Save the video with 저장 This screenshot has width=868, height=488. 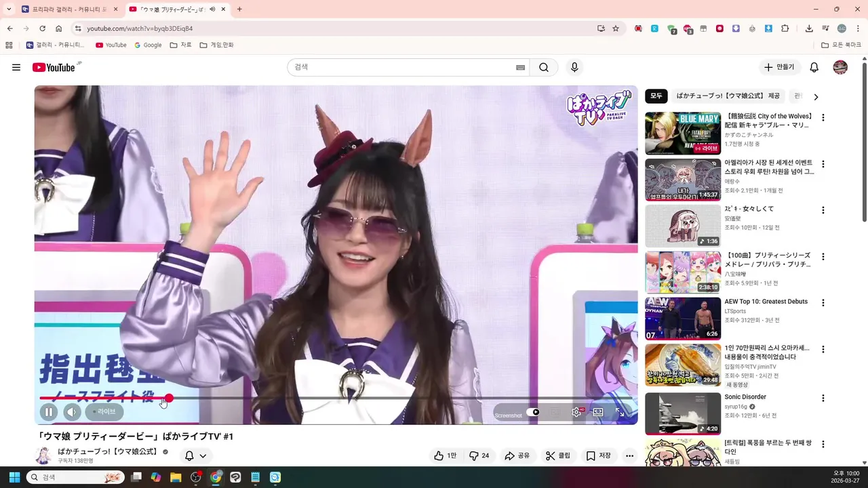(599, 455)
